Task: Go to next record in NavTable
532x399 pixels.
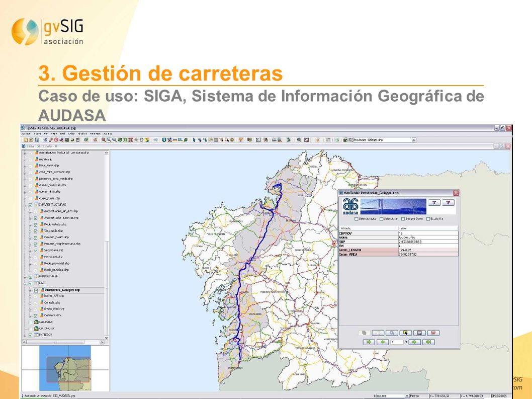Action: click(x=415, y=342)
